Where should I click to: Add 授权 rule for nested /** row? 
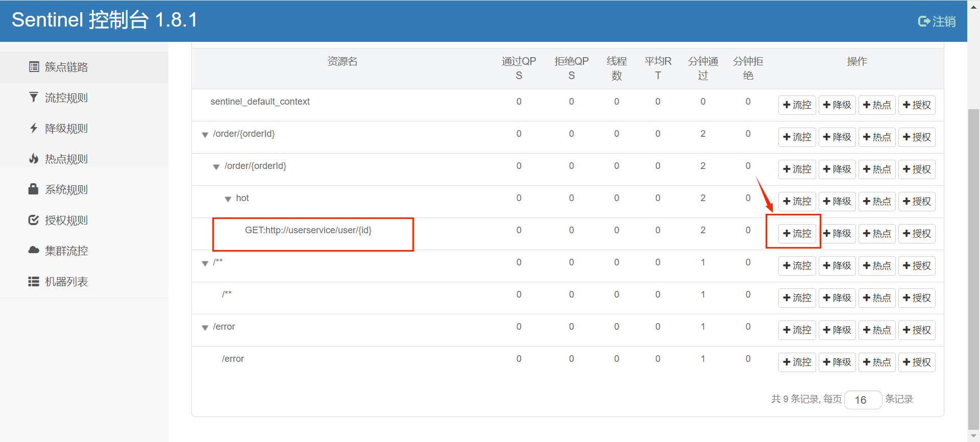917,298
